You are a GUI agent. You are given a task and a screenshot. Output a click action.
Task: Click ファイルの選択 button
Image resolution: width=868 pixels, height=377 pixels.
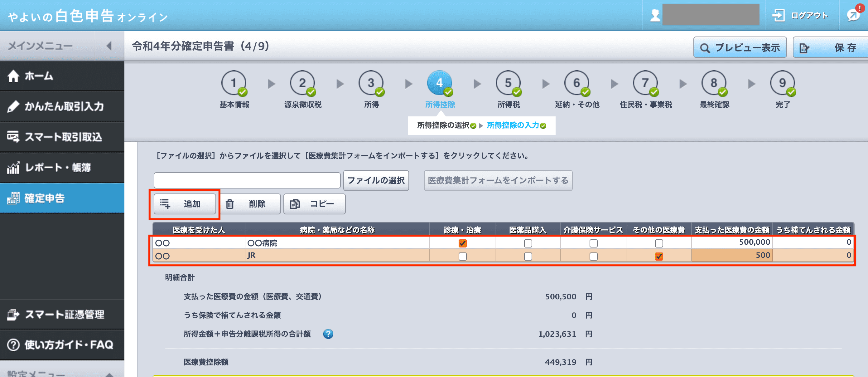coord(376,180)
